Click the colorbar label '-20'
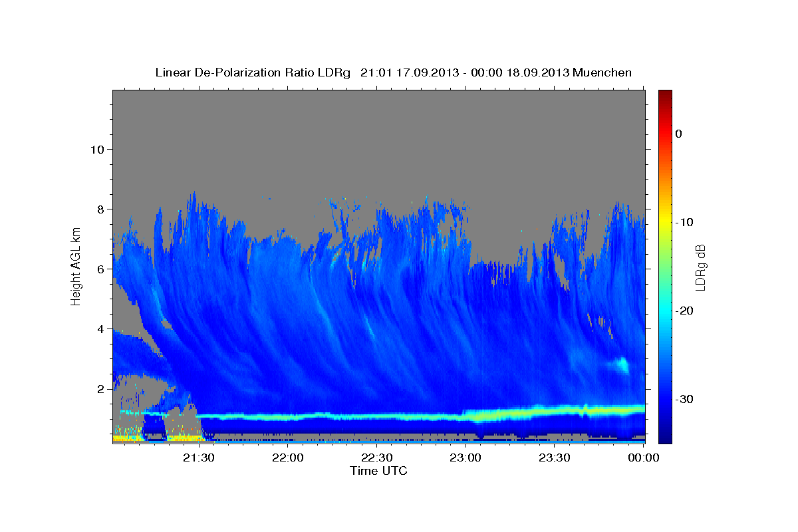The image size is (798, 532). coord(685,311)
